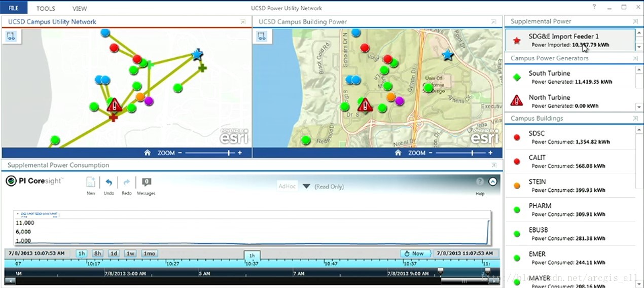Select EMER building entry
This screenshot has height=288, width=644.
click(x=570, y=258)
